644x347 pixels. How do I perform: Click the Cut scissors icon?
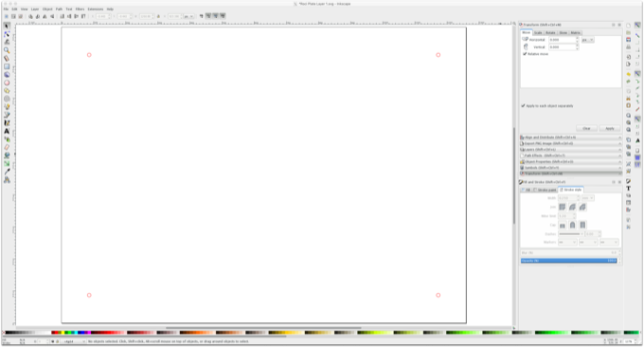pyautogui.click(x=629, y=99)
